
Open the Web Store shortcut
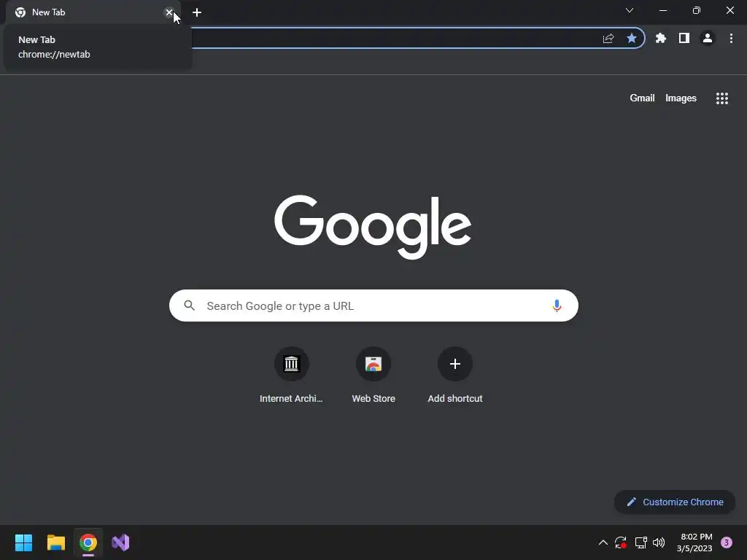coord(373,376)
